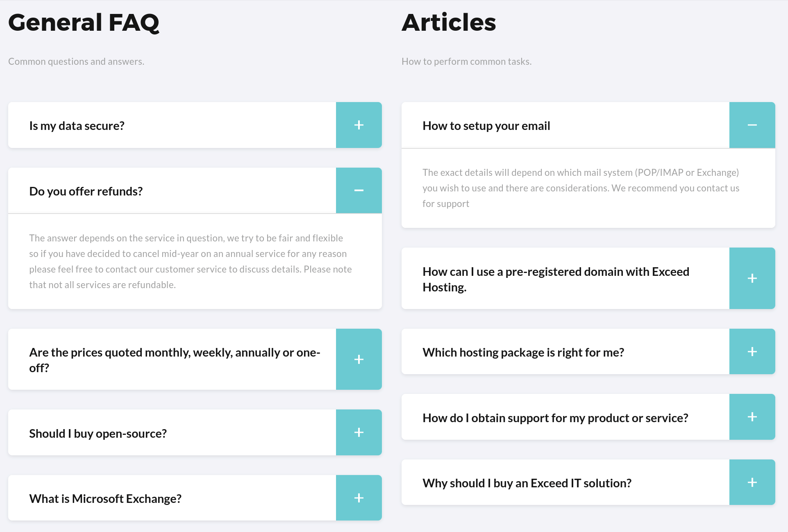The width and height of the screenshot is (788, 532).
Task: Click the expand icon on 'Are the prices quoted'
Action: (x=359, y=359)
